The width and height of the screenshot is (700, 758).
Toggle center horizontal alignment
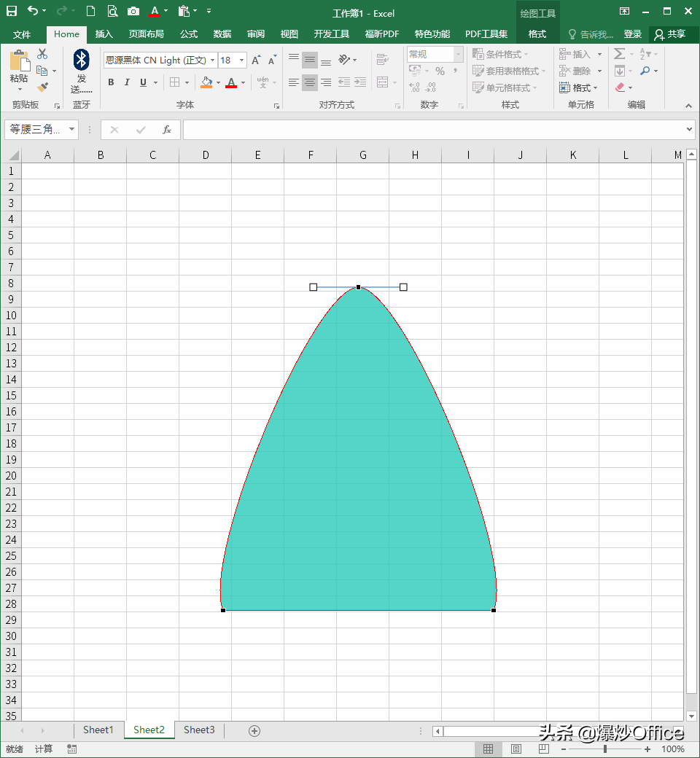(310, 82)
